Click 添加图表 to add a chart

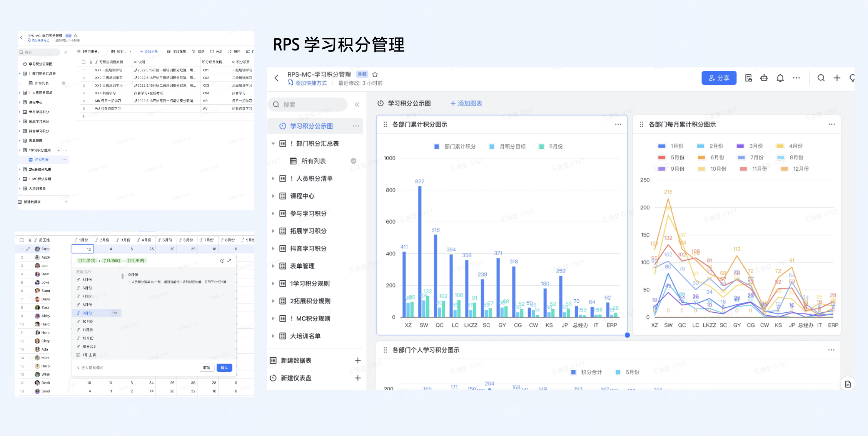[466, 103]
